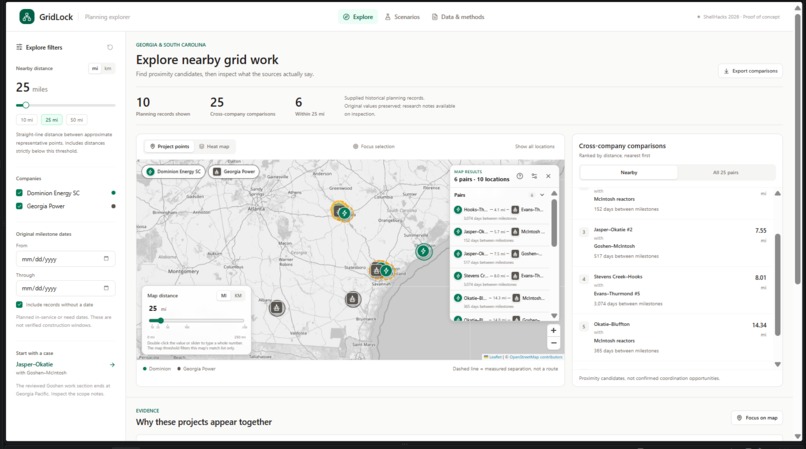Image resolution: width=806 pixels, height=449 pixels.
Task: Toggle the Focus selection option
Action: point(374,147)
